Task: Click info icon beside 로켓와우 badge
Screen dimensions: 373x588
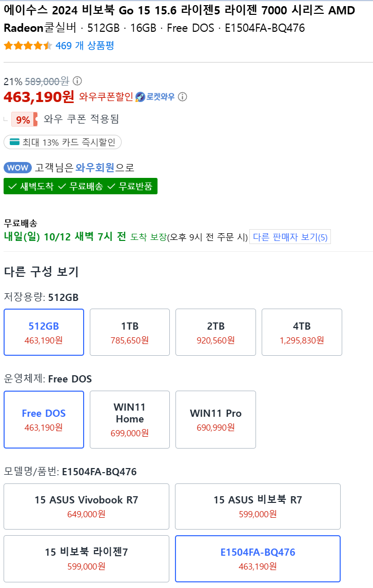Action: pyautogui.click(x=182, y=96)
